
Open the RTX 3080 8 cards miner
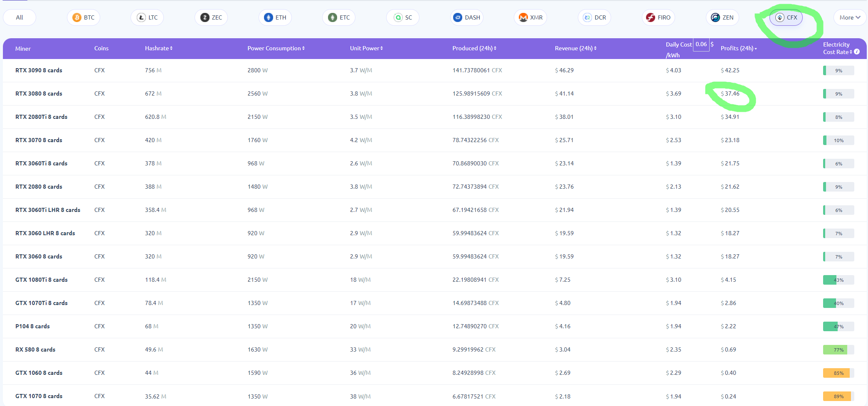[x=39, y=94]
